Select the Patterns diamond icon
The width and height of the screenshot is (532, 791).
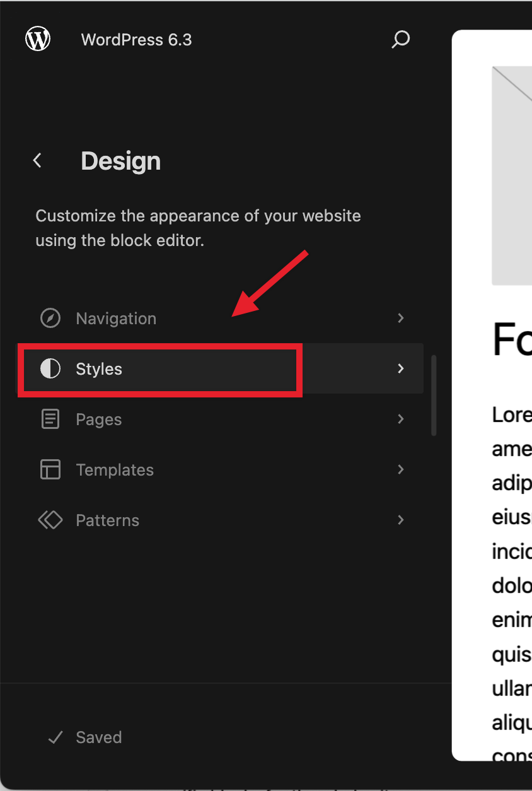50,520
